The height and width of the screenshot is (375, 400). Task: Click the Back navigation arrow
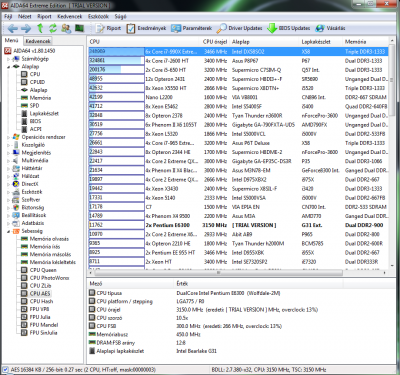click(x=12, y=28)
